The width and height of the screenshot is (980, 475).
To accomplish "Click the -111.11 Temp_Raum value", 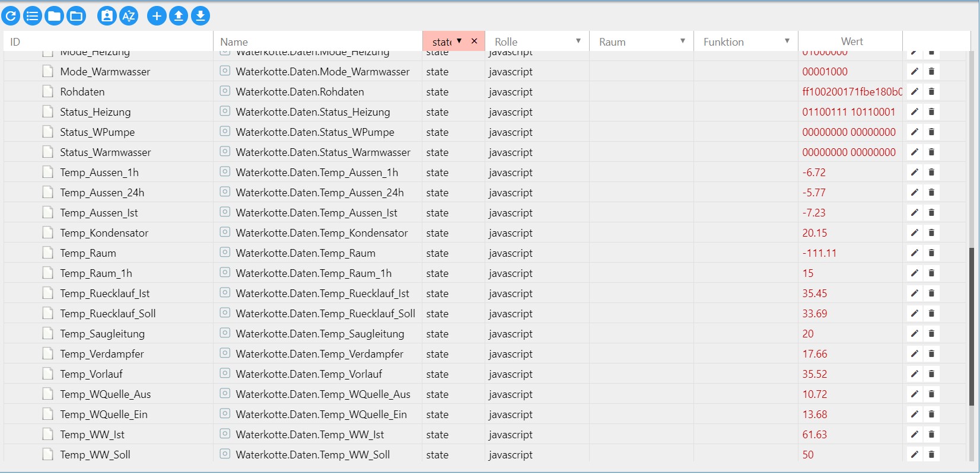I will tap(819, 253).
